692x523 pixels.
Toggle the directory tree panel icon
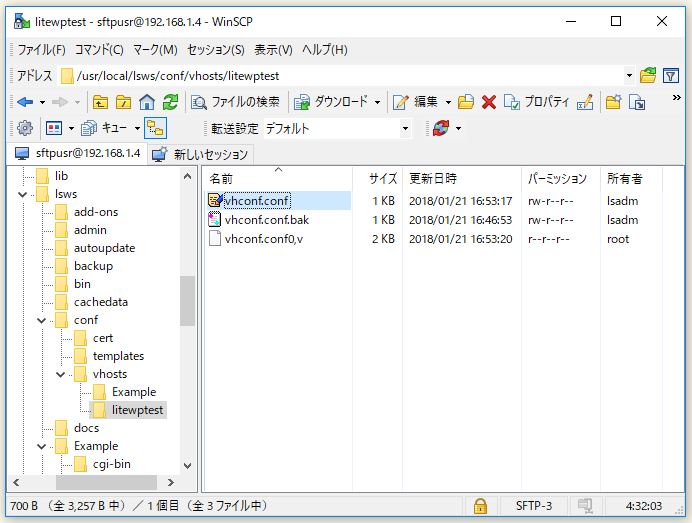click(x=155, y=128)
